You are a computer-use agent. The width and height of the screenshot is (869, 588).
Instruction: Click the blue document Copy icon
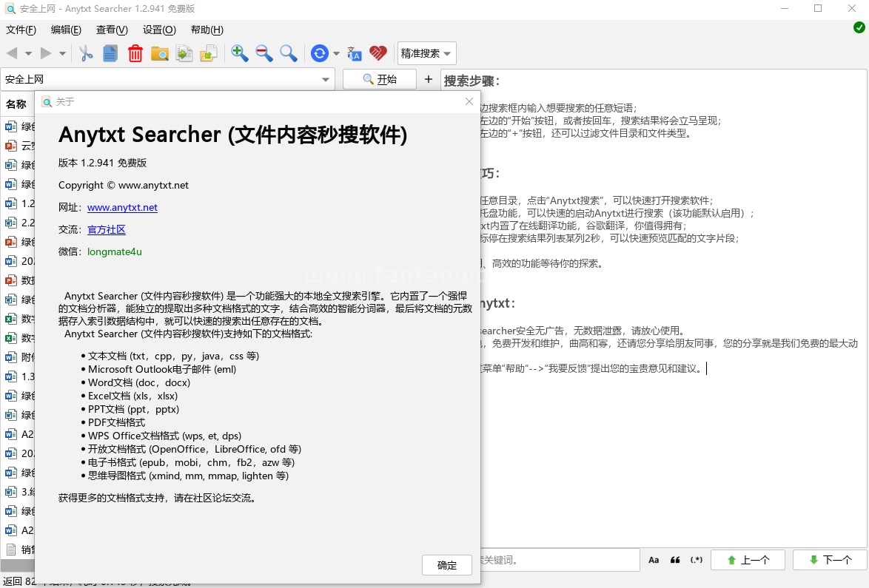(110, 53)
